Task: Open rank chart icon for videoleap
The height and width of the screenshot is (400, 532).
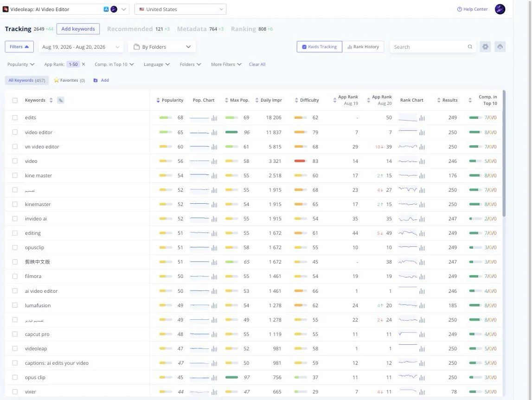Action: coord(422,349)
